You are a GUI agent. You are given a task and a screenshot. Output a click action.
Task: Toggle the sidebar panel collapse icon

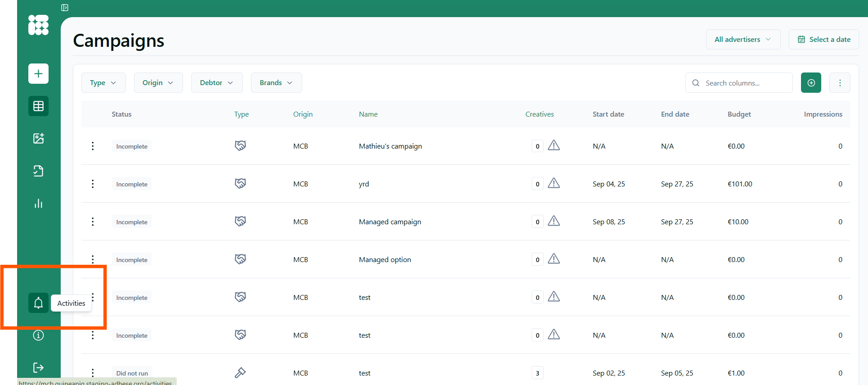pos(65,8)
